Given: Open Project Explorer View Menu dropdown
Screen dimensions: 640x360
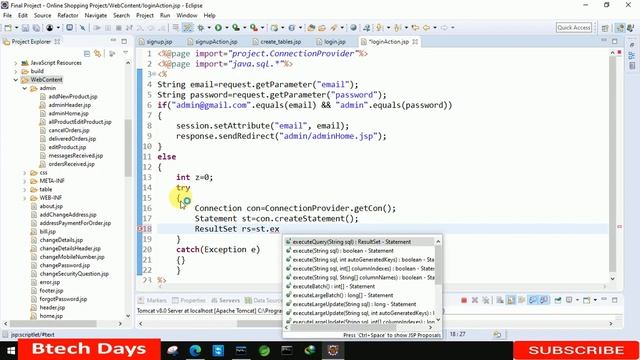Looking at the screenshot, I should (125, 53).
